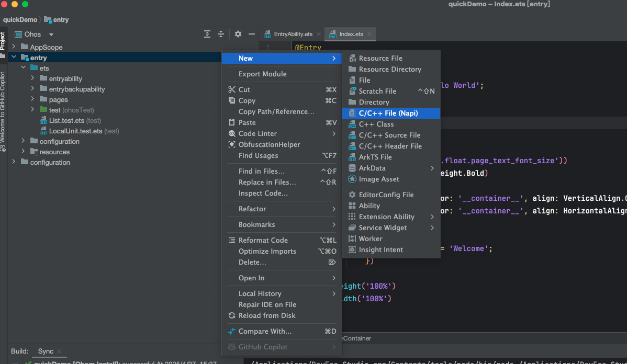Expand the test (ohosTest) folder
The height and width of the screenshot is (364, 627).
[x=33, y=109]
